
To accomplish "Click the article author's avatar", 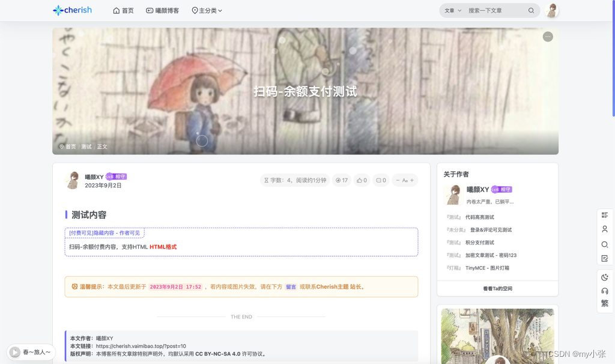I will 73,180.
